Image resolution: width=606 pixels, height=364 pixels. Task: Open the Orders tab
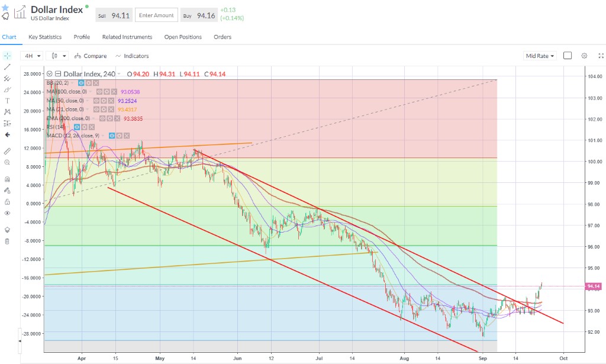coord(223,37)
